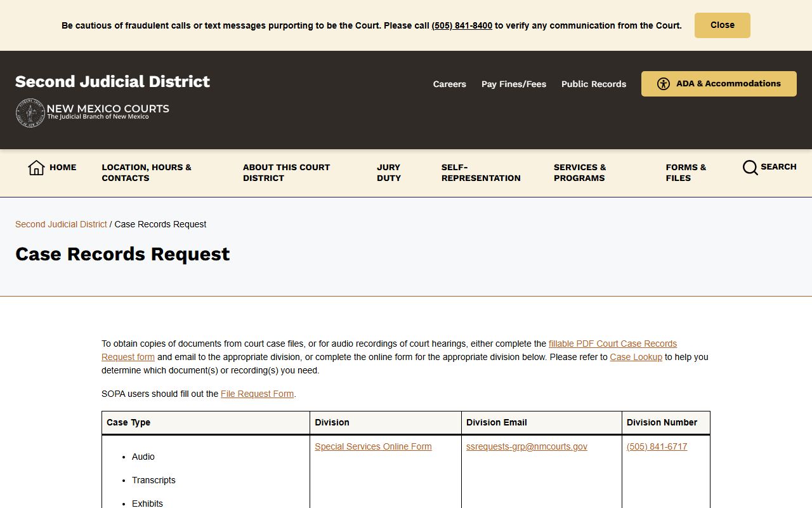Go to the Careers page
Screen dimensions: 812x508
click(450, 84)
